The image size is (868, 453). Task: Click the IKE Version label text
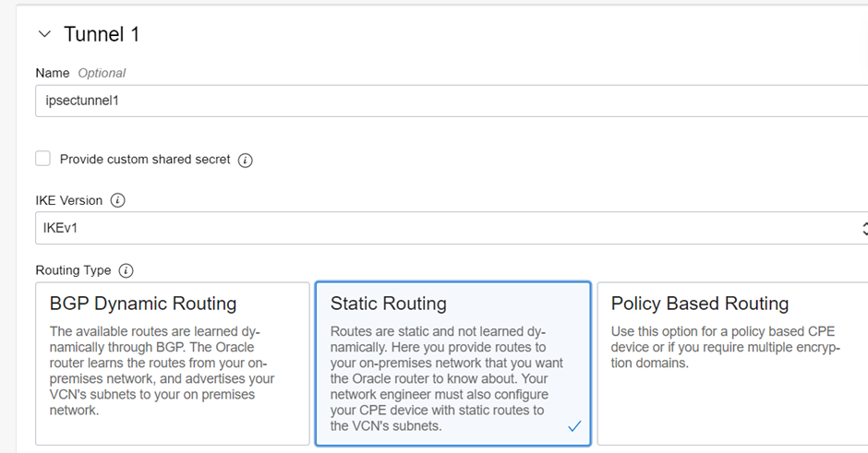[69, 200]
